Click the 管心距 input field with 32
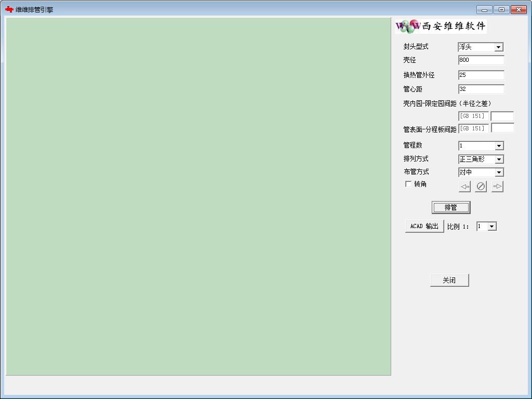 [481, 89]
